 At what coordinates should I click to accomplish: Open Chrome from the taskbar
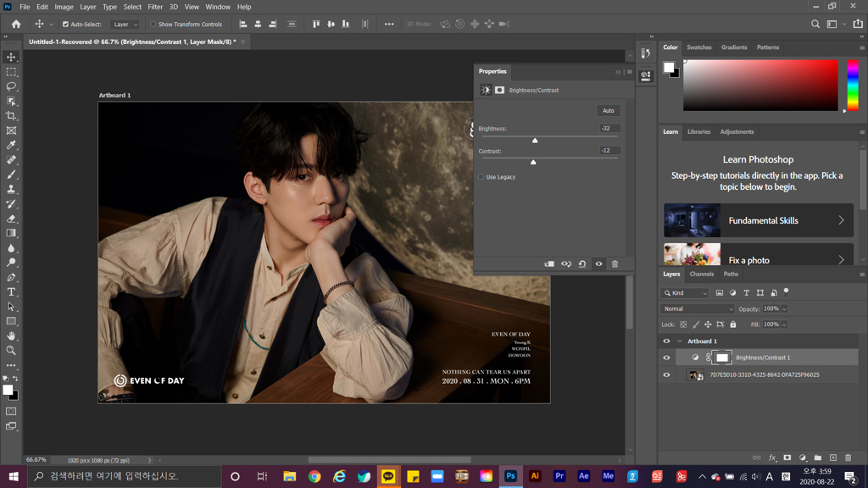tap(314, 476)
